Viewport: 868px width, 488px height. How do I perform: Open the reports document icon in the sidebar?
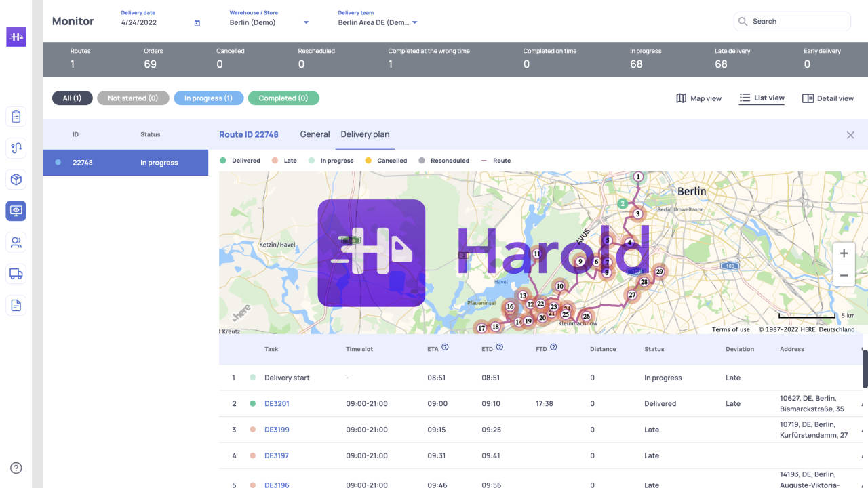pos(16,305)
